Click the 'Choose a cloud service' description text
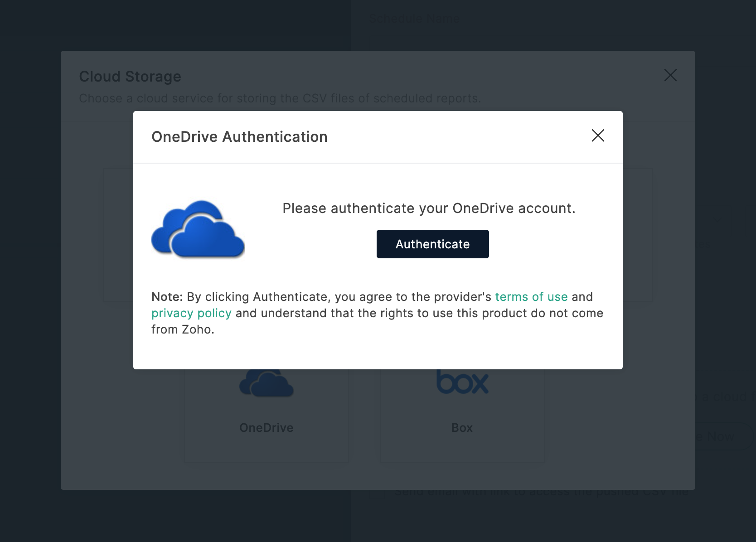 pos(280,98)
